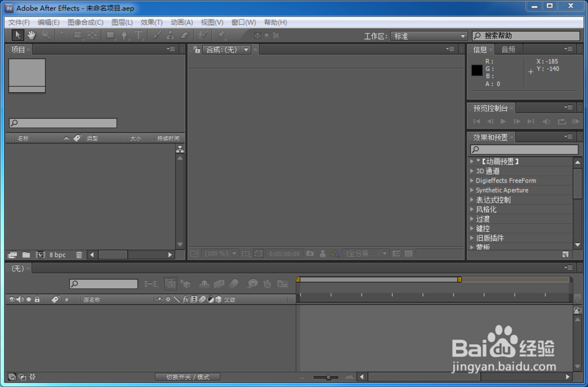Viewport: 588px width, 387px height.
Task: Toggle the transparency grid checkerboard
Action: 409,254
